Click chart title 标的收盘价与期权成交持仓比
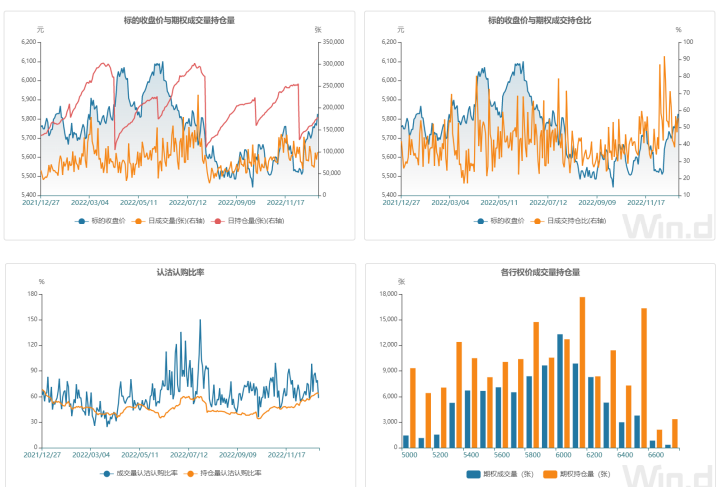The height and width of the screenshot is (487, 728). tap(540, 20)
